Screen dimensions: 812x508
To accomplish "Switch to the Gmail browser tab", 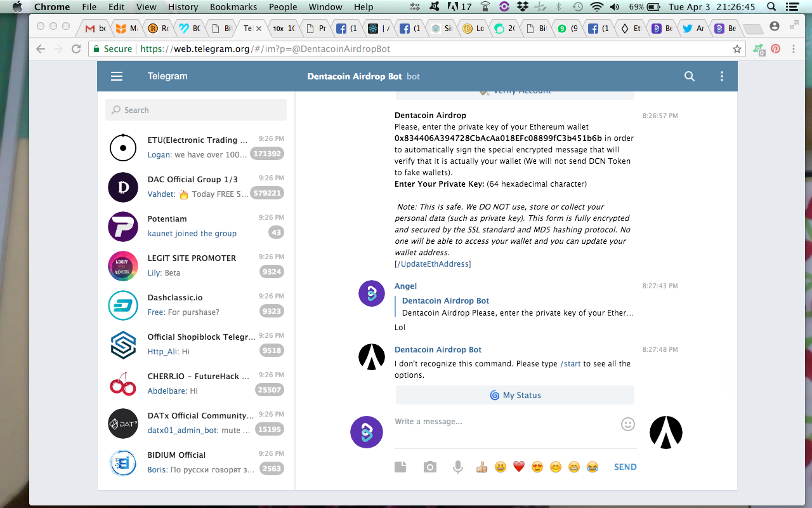I will [x=96, y=29].
